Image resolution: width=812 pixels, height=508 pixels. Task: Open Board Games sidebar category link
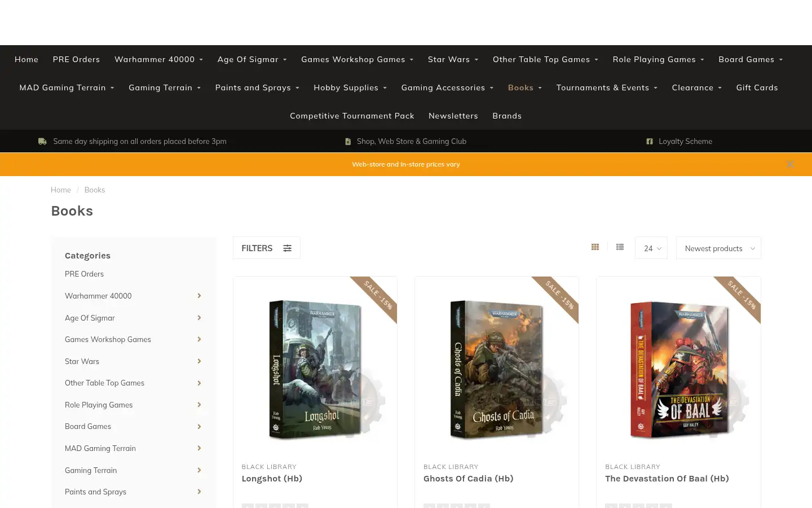click(x=88, y=427)
